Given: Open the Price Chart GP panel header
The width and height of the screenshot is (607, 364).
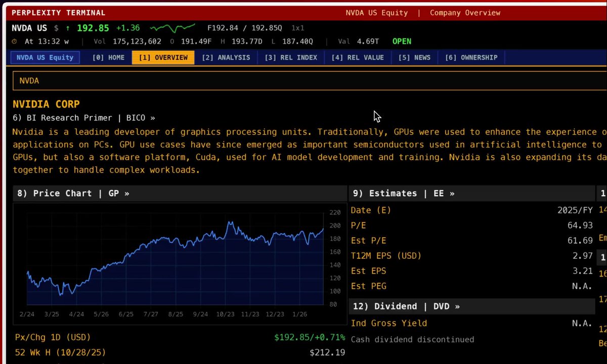Looking at the screenshot, I should click(180, 193).
